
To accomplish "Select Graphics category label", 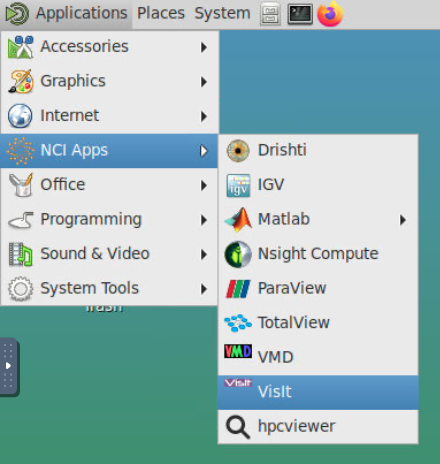I will pyautogui.click(x=73, y=81).
